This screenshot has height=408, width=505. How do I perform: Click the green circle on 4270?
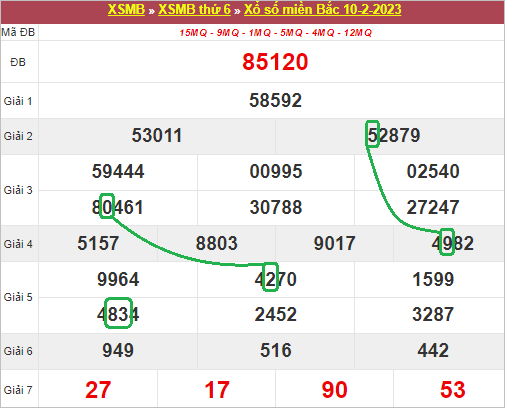click(x=270, y=277)
